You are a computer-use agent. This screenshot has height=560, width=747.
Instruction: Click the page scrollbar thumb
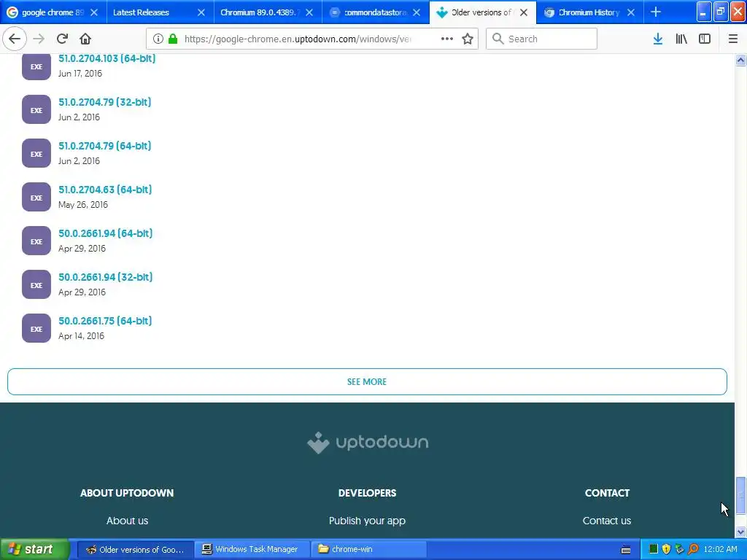[740, 496]
